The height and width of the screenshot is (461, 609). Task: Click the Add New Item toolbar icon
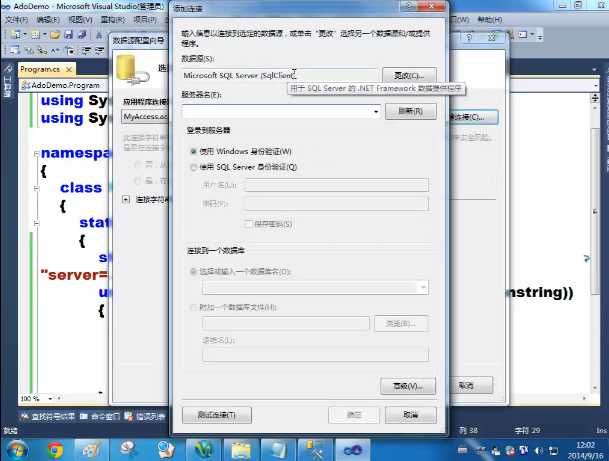[35, 35]
